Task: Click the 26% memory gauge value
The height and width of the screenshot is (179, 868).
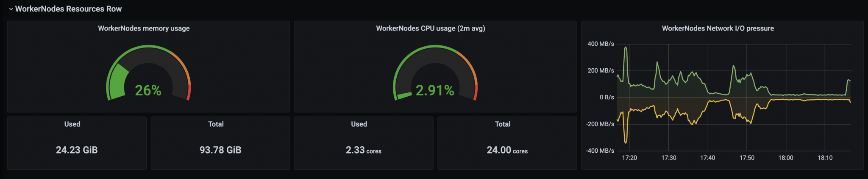Action: point(148,90)
